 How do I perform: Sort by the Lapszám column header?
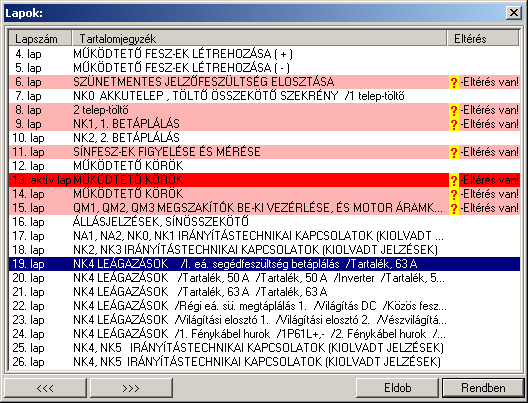pos(40,38)
